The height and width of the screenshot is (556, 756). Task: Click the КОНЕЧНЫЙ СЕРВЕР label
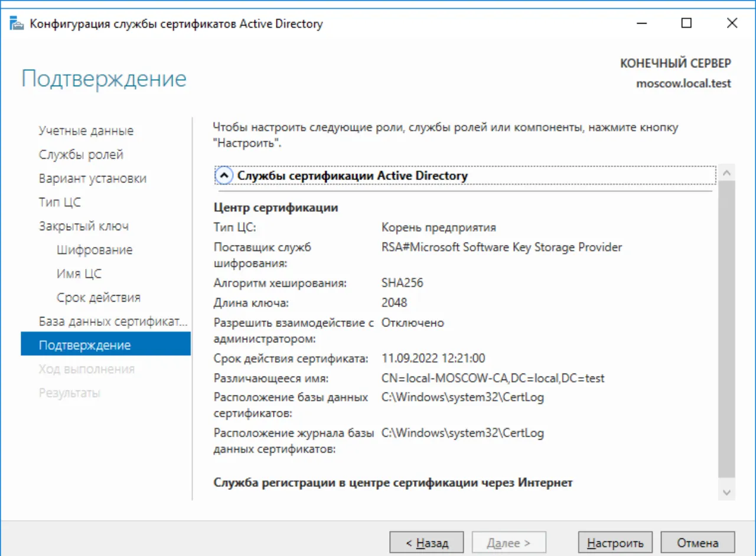click(x=676, y=63)
